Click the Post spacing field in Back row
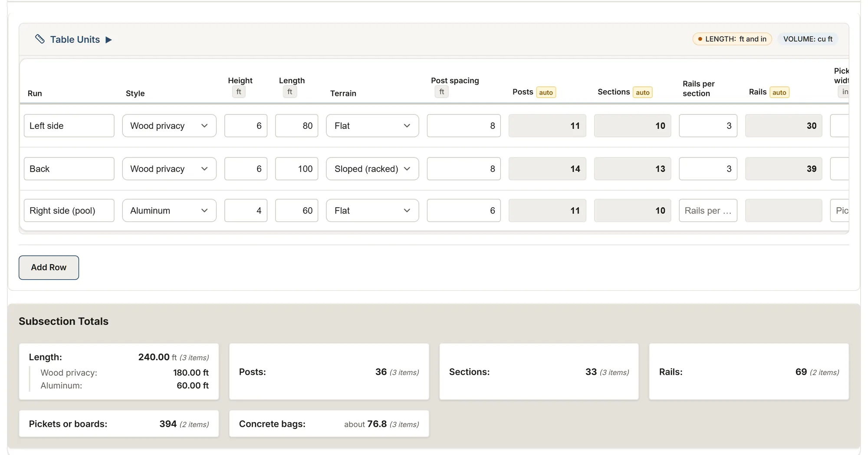Viewport: 868px width, 455px height. click(x=464, y=169)
